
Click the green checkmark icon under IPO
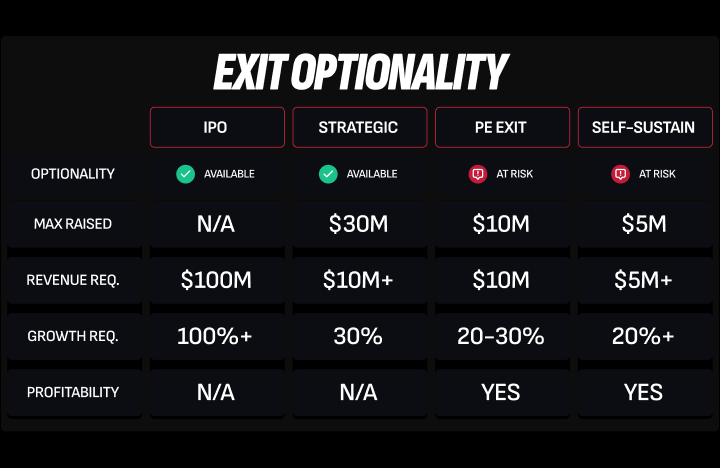pos(186,174)
